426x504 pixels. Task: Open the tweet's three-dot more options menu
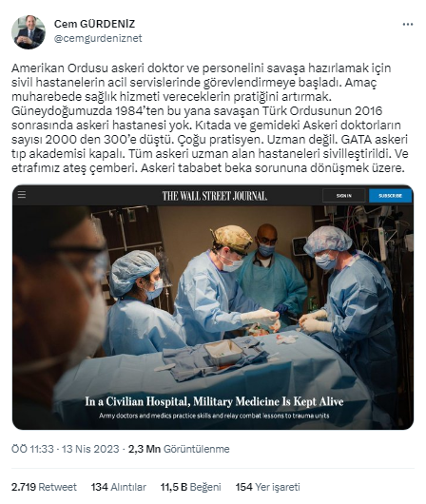click(x=407, y=25)
